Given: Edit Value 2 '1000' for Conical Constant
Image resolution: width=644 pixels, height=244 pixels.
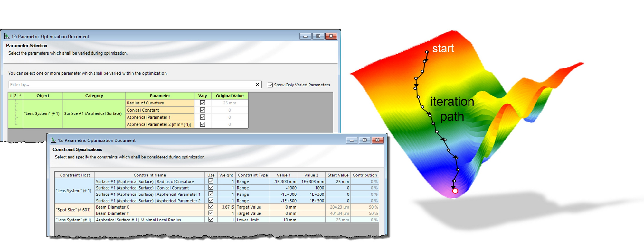Looking at the screenshot, I should coord(311,188).
